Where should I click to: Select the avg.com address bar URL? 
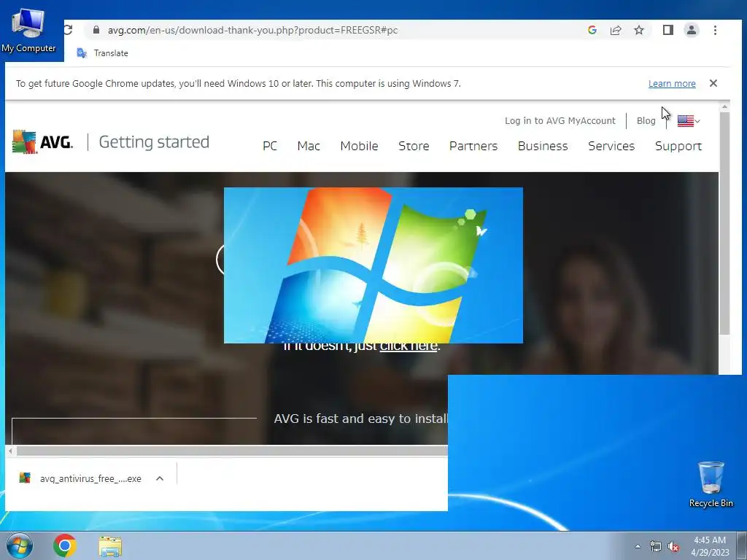click(252, 30)
